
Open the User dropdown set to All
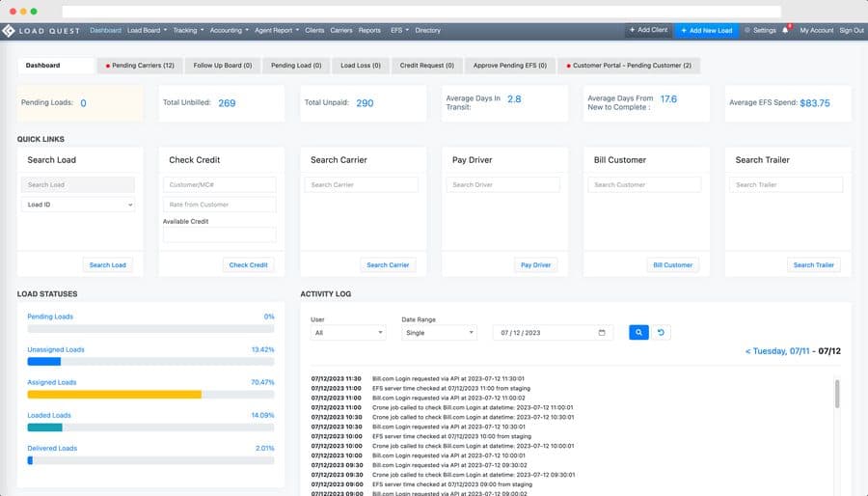coord(348,333)
